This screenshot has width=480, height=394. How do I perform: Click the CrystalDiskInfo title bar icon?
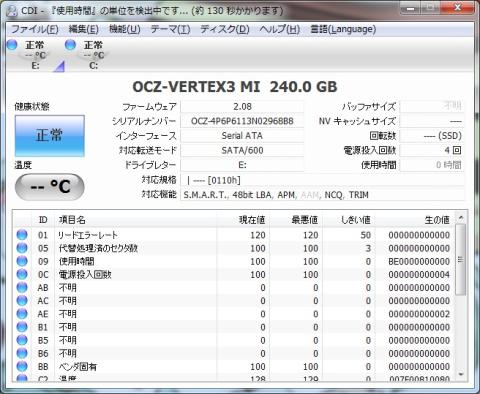11,11
